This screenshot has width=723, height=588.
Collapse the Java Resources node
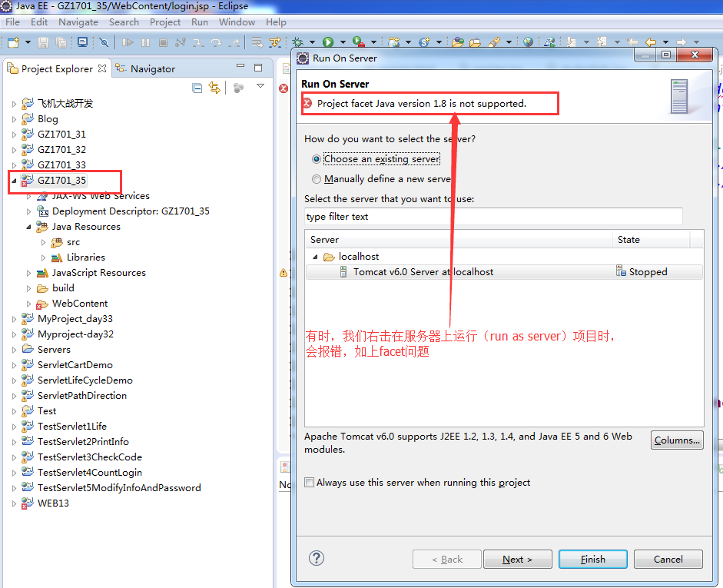coord(28,227)
